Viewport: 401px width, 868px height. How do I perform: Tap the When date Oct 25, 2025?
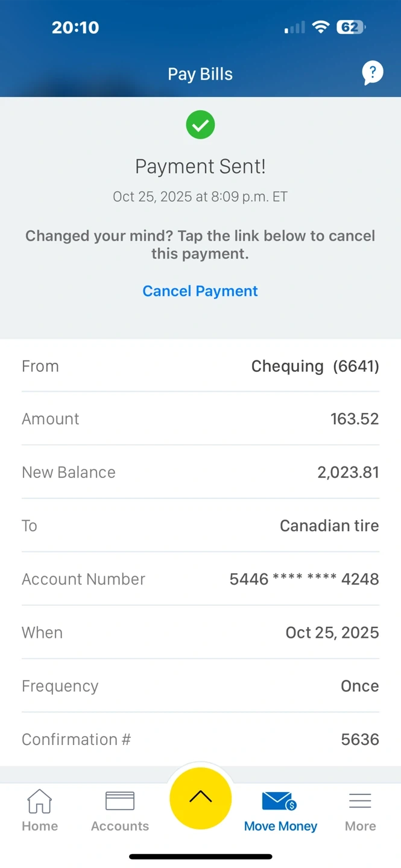point(332,632)
